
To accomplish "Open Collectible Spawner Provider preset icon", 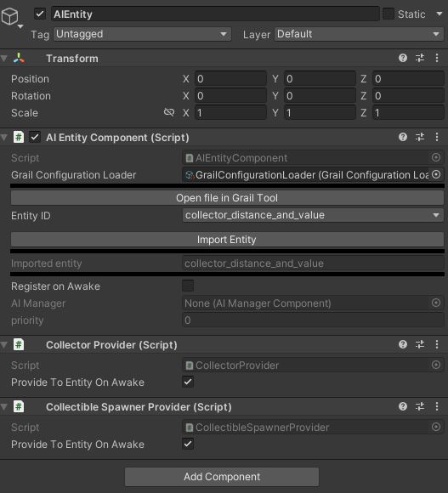I will click(x=420, y=406).
